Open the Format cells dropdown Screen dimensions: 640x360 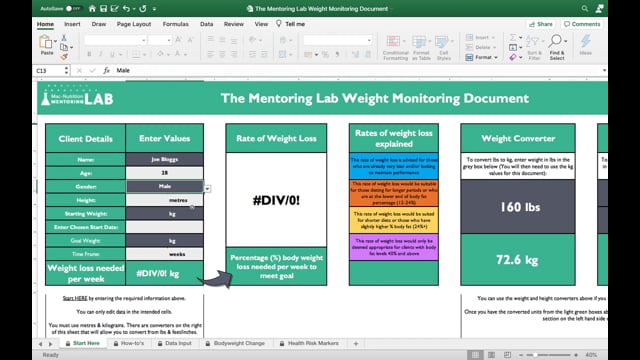482,58
